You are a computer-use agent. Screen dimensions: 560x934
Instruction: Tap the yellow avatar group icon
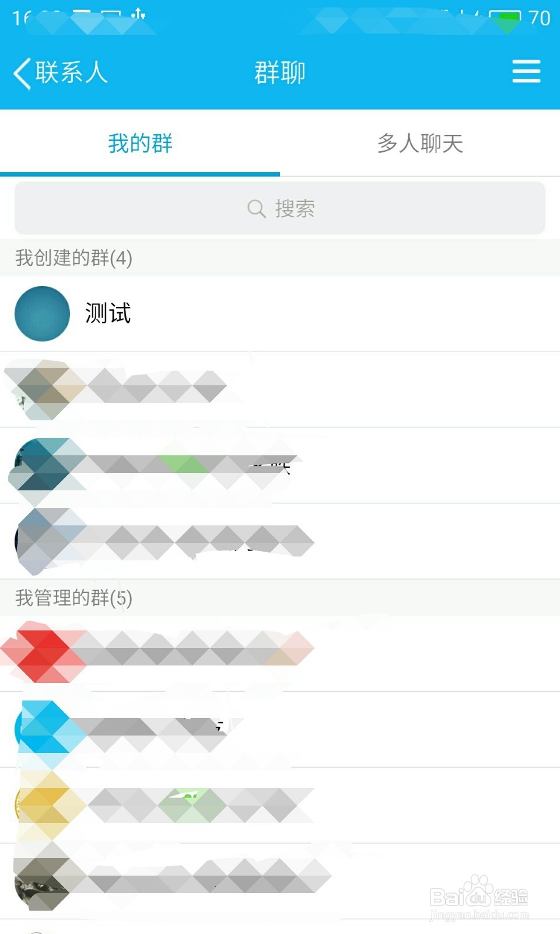coord(42,806)
